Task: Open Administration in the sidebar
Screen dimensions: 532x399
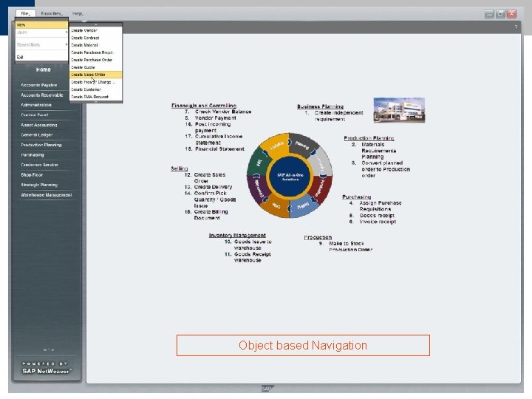Action: (x=36, y=105)
